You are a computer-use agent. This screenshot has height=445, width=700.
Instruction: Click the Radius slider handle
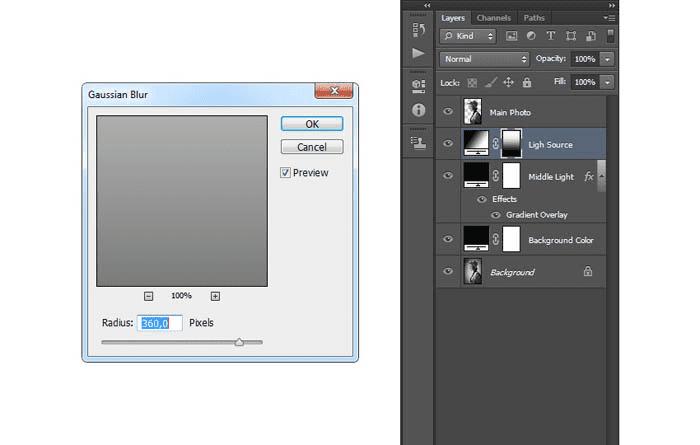click(x=239, y=342)
